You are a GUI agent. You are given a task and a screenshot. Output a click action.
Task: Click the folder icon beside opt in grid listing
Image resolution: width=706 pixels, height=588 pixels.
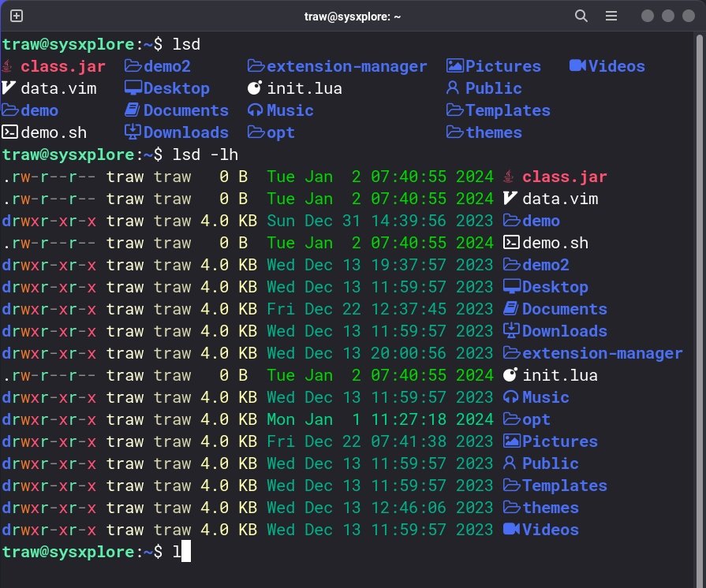point(256,132)
